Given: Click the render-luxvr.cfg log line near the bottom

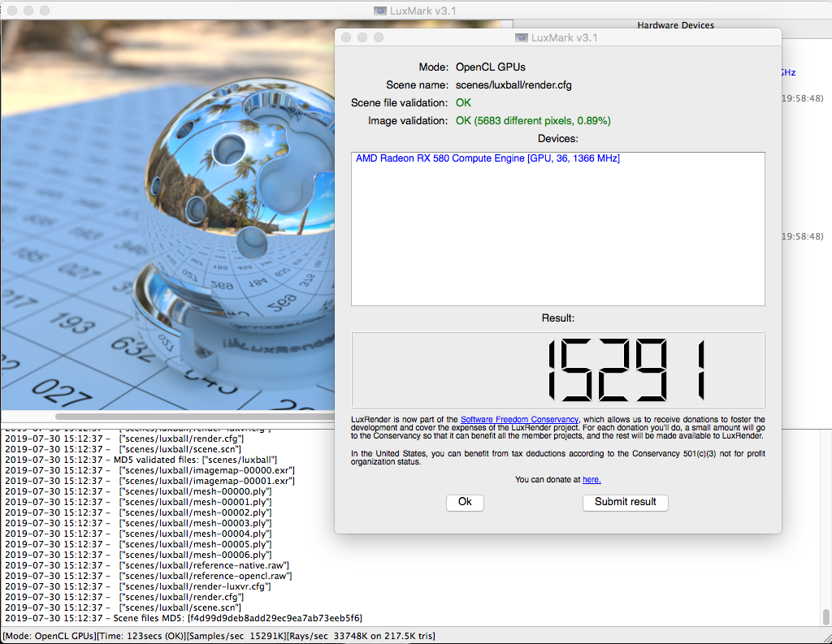Looking at the screenshot, I should coord(138,586).
